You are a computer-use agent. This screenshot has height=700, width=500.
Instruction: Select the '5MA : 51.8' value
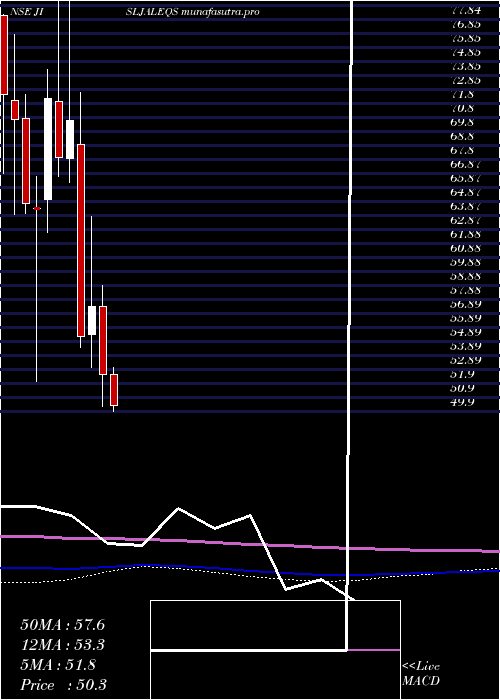click(x=58, y=665)
